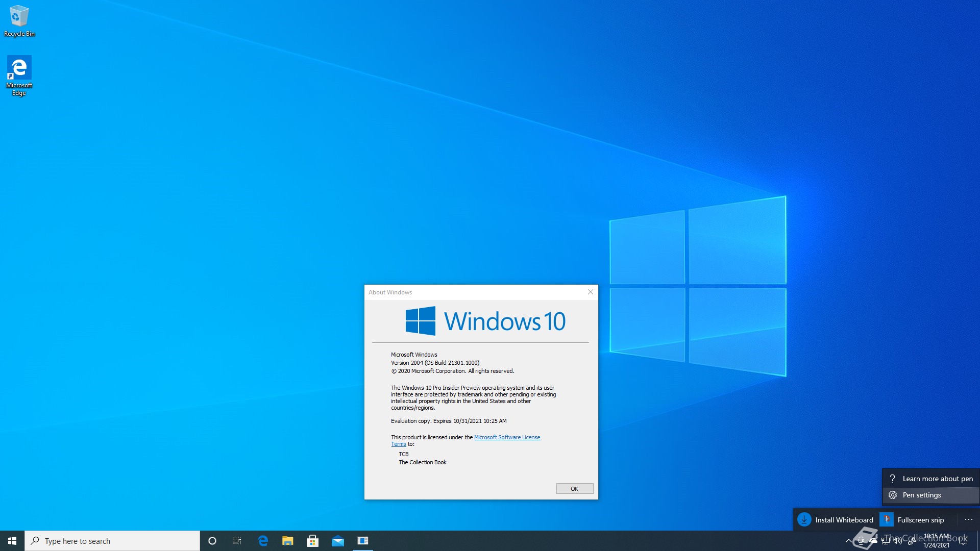The height and width of the screenshot is (551, 980).
Task: Open Cortana from the taskbar
Action: 212,541
